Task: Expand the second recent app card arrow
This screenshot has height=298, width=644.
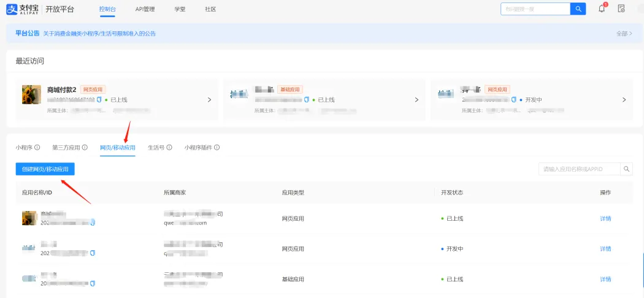Action: click(x=416, y=99)
